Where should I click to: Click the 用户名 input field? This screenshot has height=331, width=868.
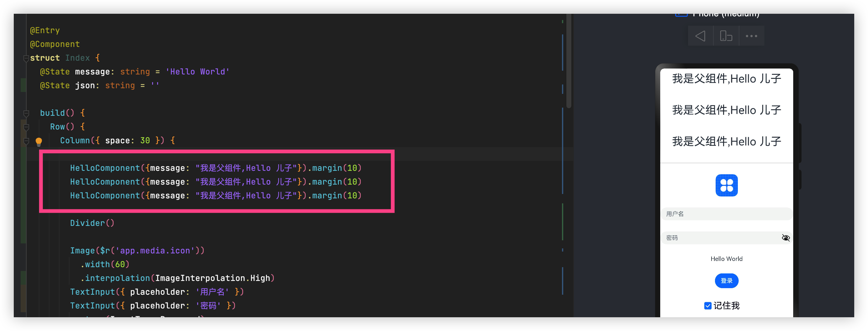(726, 214)
